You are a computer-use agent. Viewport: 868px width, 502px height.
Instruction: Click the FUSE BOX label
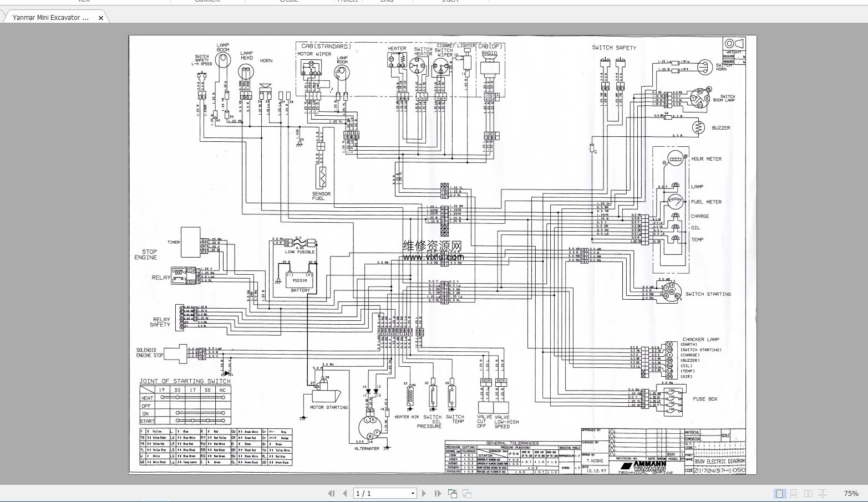[x=705, y=399]
